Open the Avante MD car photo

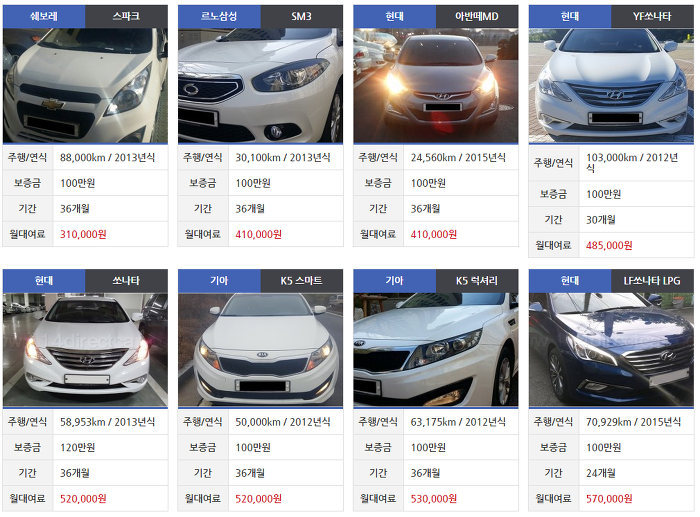[x=436, y=86]
